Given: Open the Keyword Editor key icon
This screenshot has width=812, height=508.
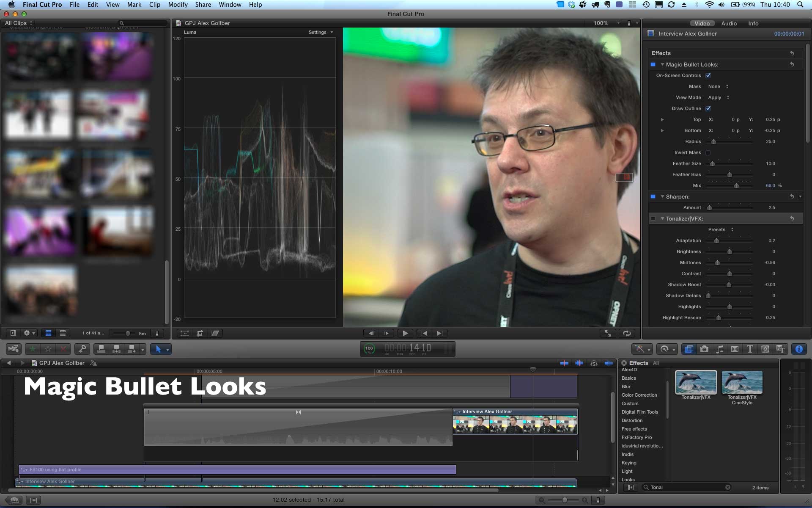Looking at the screenshot, I should pos(82,349).
